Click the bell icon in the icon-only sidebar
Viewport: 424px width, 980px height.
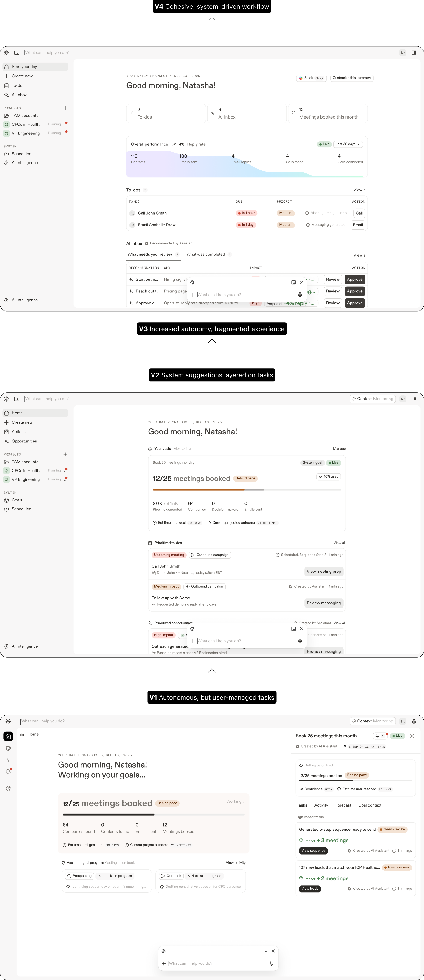click(x=8, y=771)
